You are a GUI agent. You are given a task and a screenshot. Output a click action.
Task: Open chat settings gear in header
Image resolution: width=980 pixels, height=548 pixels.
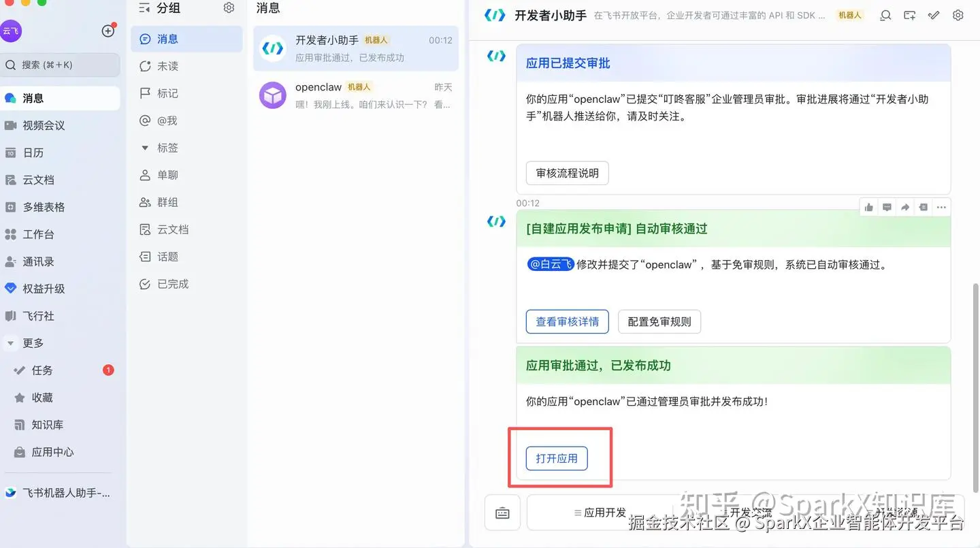click(958, 15)
